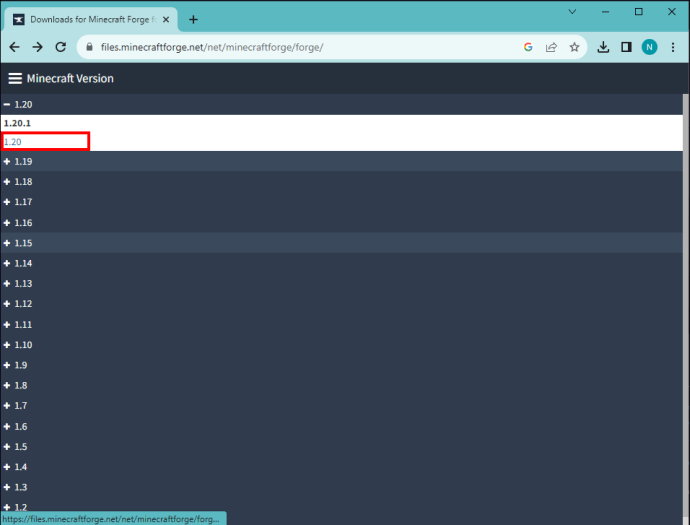
Task: Open the browser downloads icon
Action: (x=603, y=47)
